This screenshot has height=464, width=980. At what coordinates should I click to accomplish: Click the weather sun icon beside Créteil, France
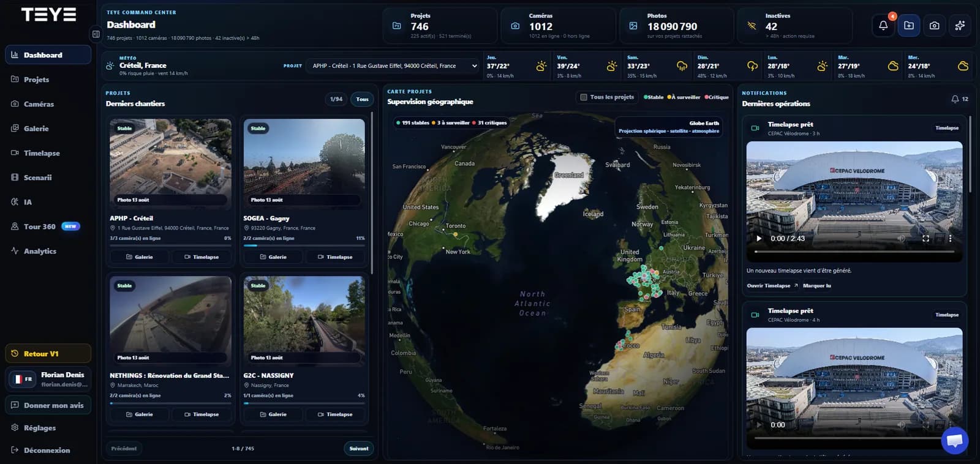tap(110, 65)
